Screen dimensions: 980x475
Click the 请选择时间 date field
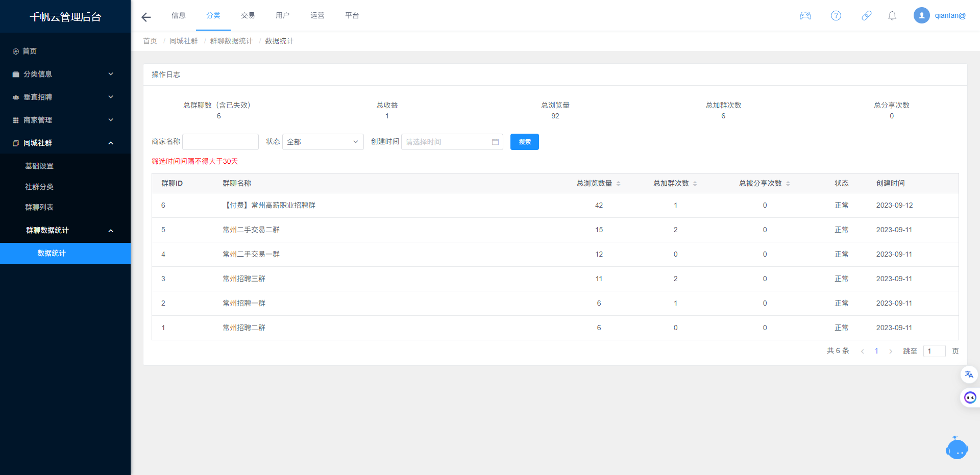click(x=452, y=142)
